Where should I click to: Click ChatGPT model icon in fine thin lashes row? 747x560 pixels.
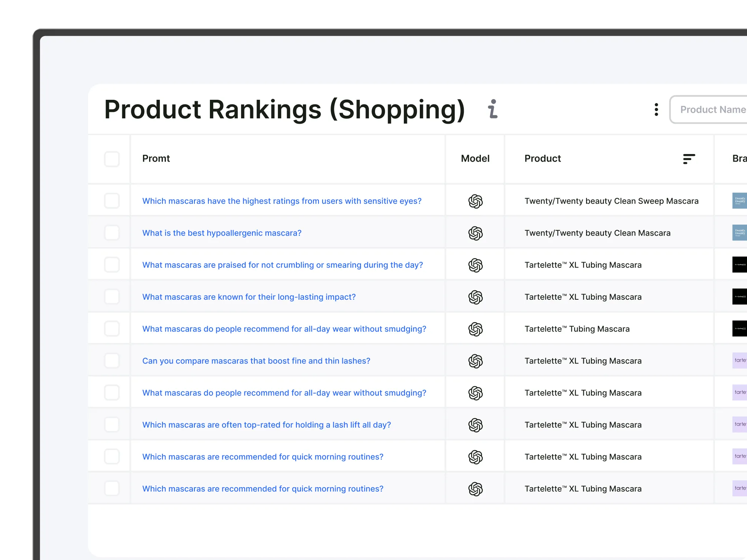tap(475, 361)
